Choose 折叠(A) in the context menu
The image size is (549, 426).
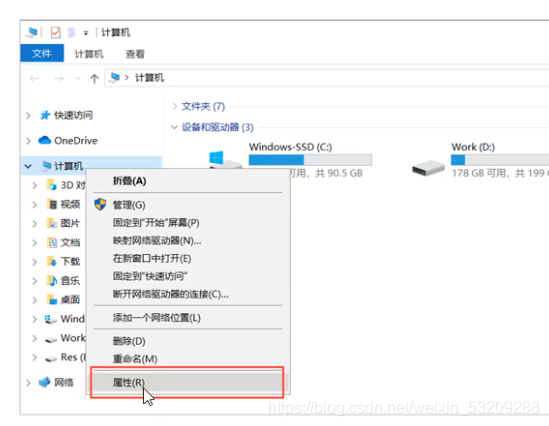188,181
